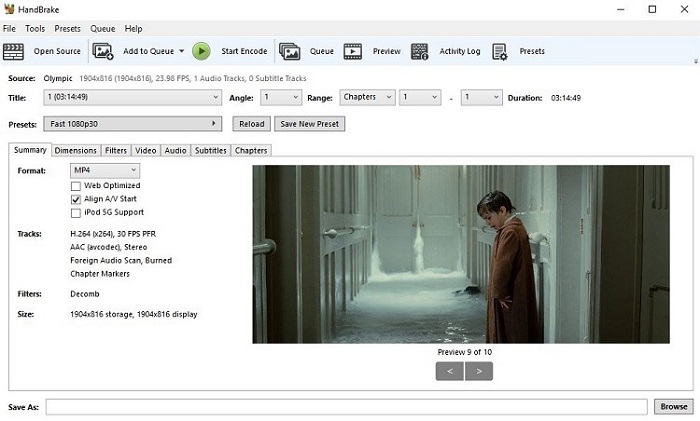The image size is (700, 421).
Task: Open the Format dropdown set to MP4
Action: tap(105, 171)
